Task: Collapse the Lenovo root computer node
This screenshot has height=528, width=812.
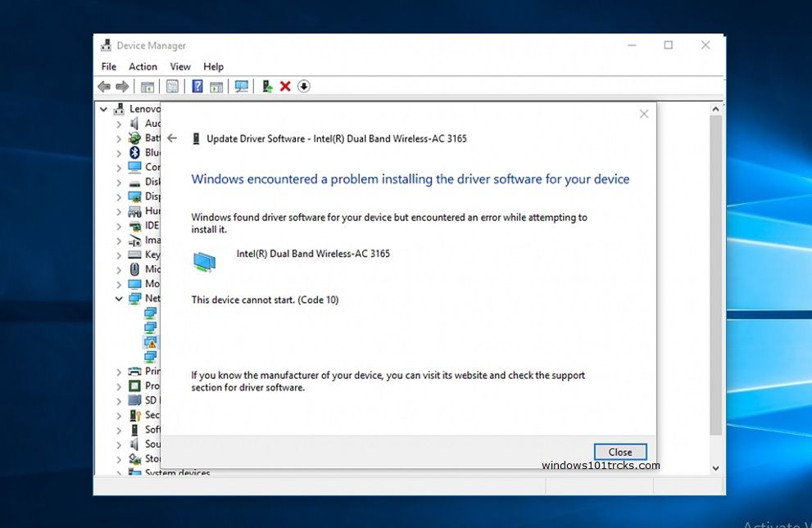Action: click(103, 109)
